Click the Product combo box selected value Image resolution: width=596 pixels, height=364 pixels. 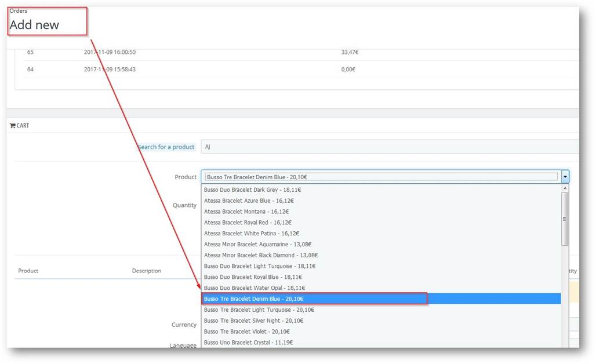(381, 177)
